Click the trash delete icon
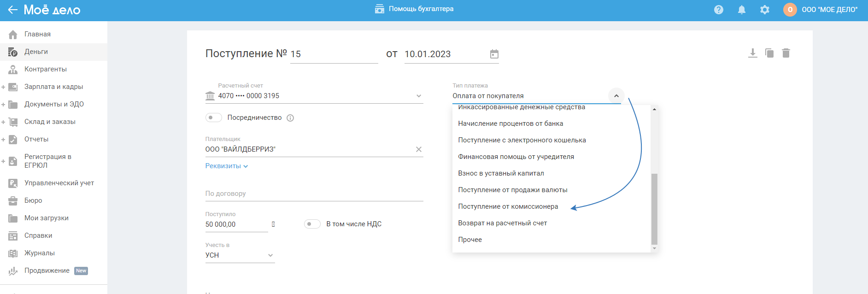 click(786, 53)
